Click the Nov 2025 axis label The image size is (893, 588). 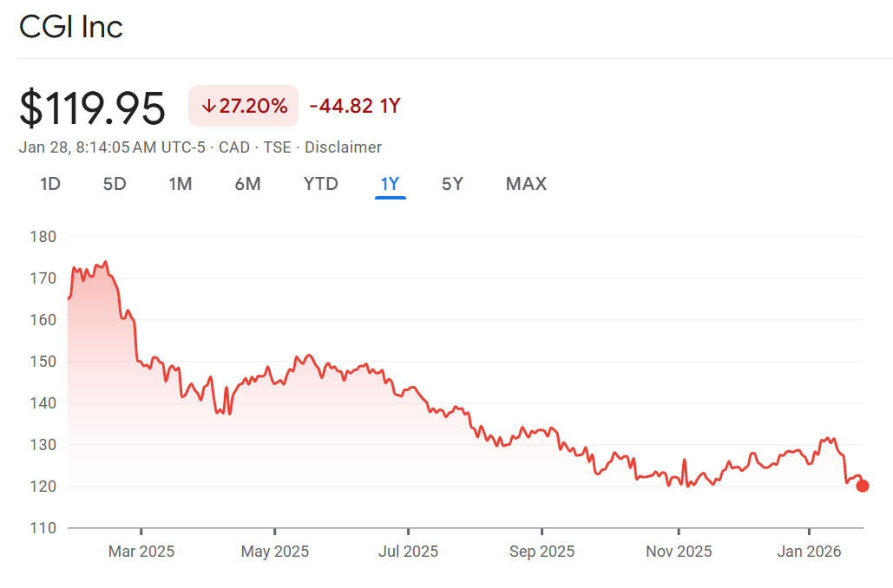pyautogui.click(x=680, y=552)
